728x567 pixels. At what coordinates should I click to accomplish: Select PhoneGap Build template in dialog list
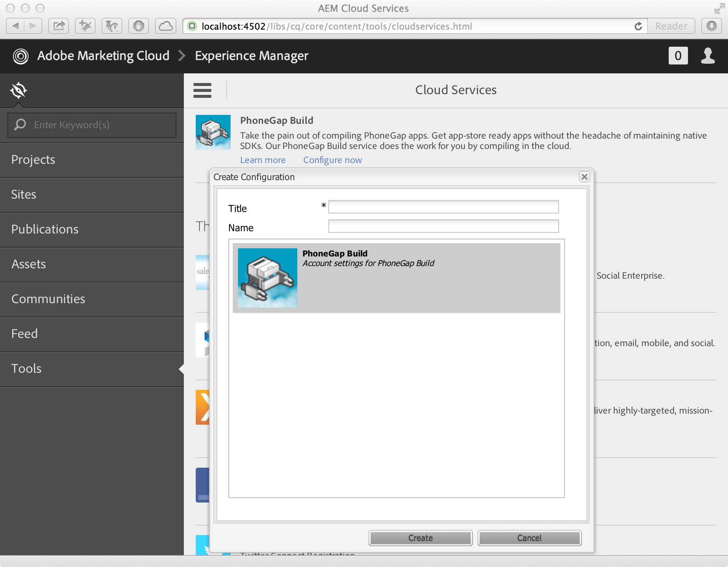click(x=396, y=278)
